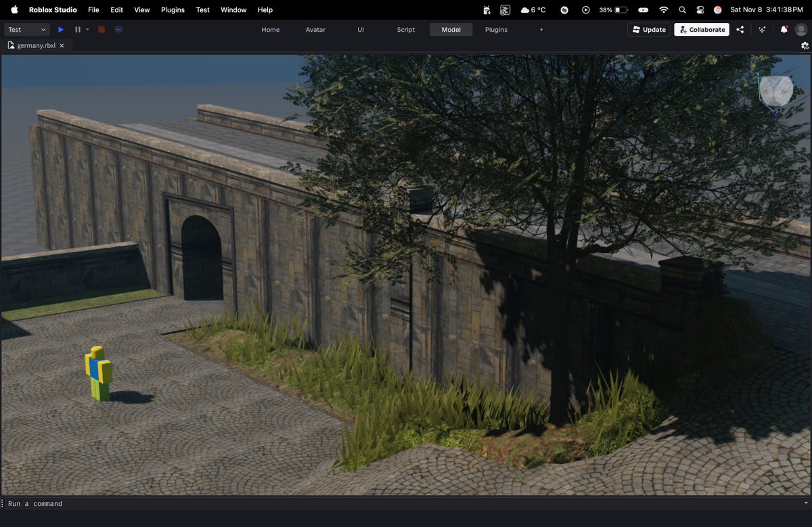Open macOS Control Center icon

pos(700,9)
